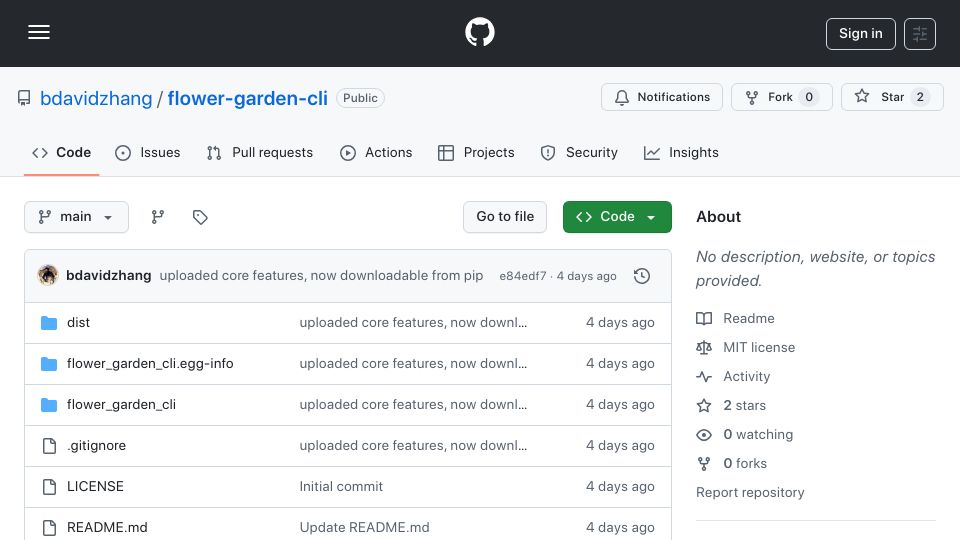Switch to the Actions tab
Viewport: 960px width, 540px height.
coord(377,152)
